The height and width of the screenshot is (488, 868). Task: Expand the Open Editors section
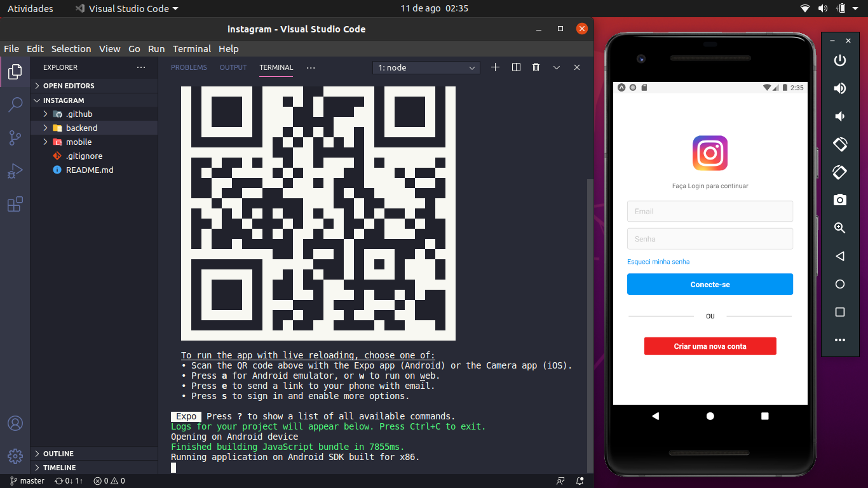tap(94, 86)
